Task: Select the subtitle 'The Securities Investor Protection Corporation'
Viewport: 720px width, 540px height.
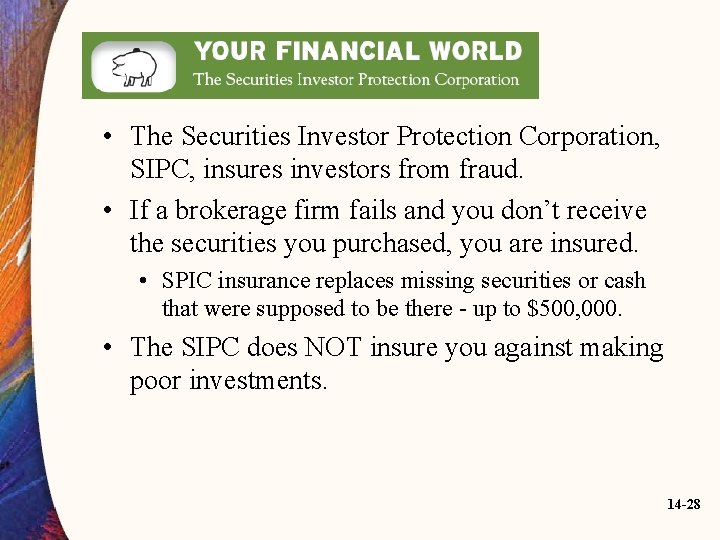Action: pos(356,79)
